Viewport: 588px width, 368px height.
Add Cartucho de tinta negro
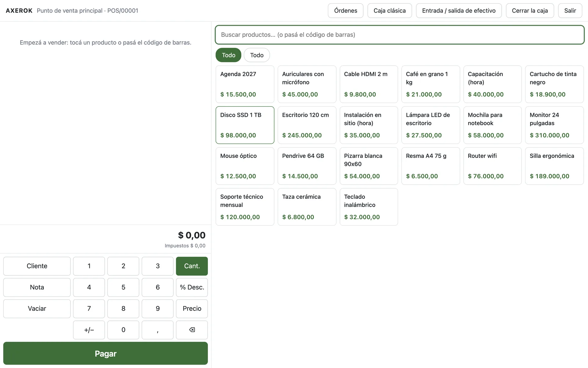[x=554, y=84]
